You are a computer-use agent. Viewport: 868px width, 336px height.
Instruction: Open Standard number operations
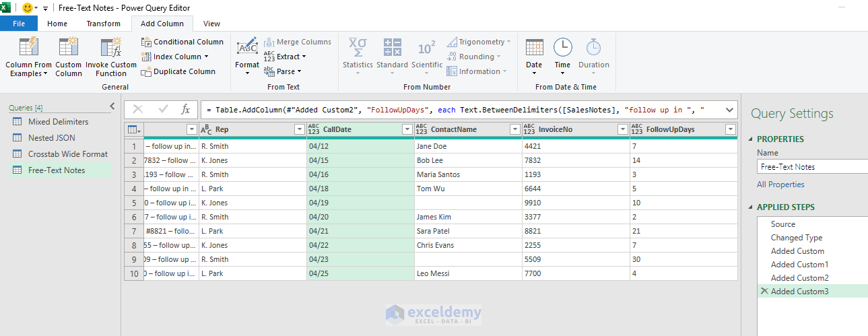pos(392,57)
